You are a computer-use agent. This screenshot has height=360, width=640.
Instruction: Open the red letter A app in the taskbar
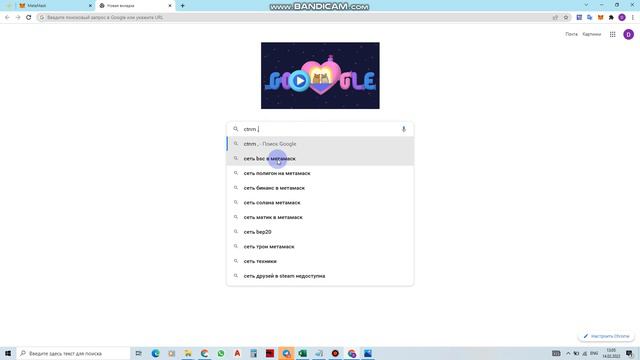tap(237, 353)
